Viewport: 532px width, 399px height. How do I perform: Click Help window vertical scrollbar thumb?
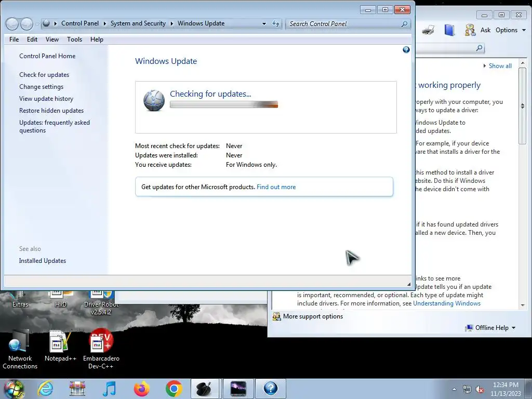(x=523, y=106)
